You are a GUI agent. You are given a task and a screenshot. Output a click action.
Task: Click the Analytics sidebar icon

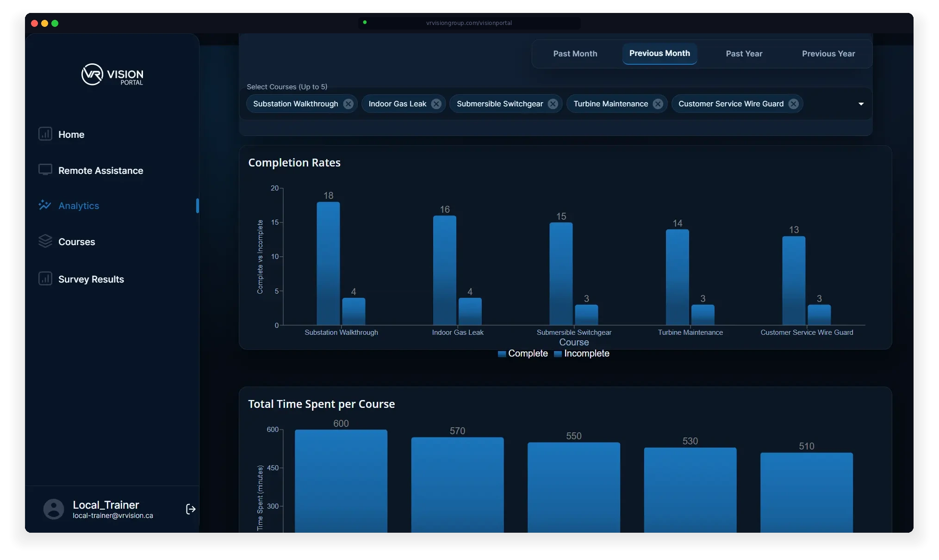click(x=45, y=205)
